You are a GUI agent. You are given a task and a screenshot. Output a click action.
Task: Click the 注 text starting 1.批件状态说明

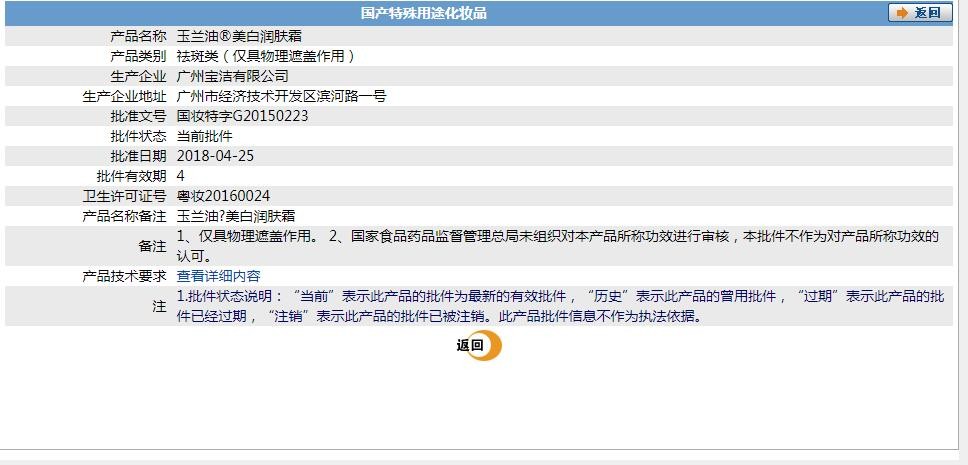tap(561, 306)
